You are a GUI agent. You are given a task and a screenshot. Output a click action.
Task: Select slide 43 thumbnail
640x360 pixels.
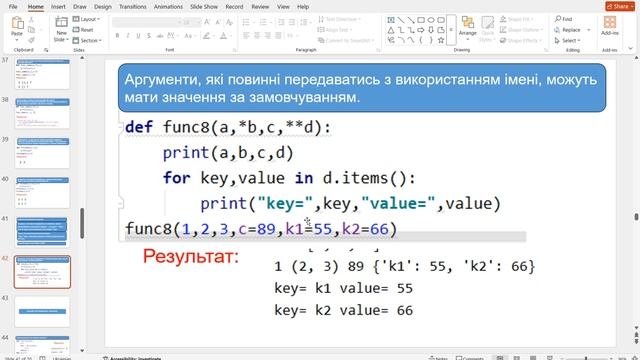click(42, 311)
